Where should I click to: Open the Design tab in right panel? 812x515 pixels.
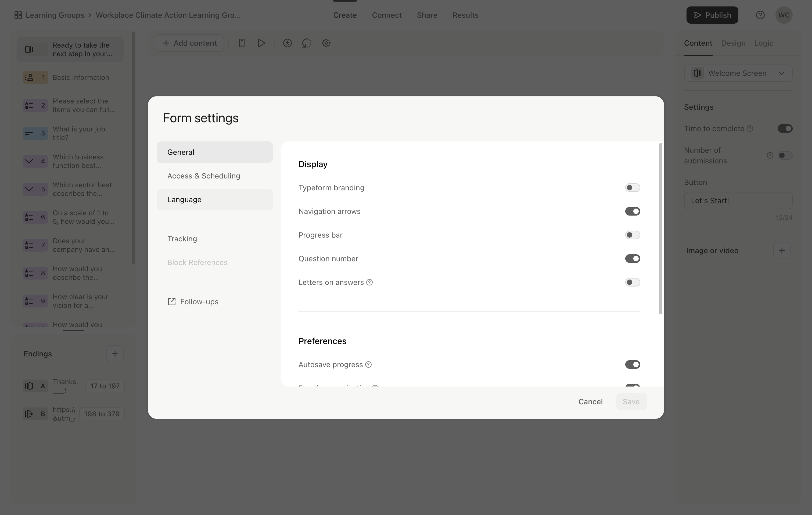click(x=733, y=43)
